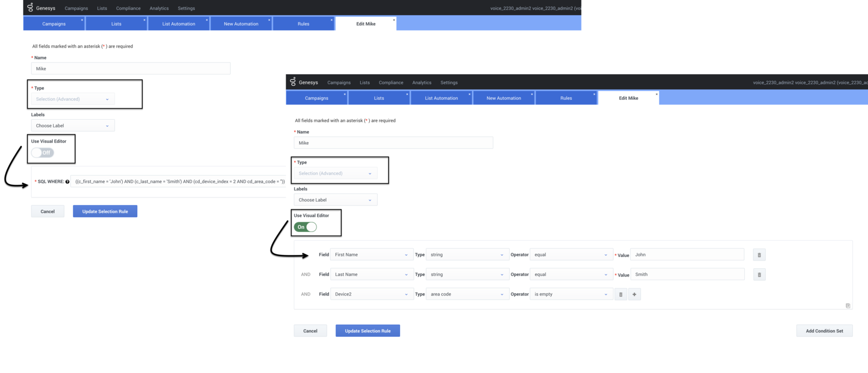This screenshot has width=868, height=373.
Task: Open the 'area code' type dropdown
Action: pyautogui.click(x=467, y=294)
